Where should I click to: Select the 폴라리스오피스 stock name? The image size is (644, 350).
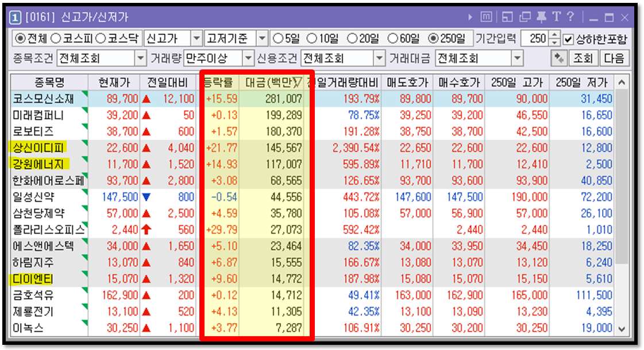click(x=48, y=230)
